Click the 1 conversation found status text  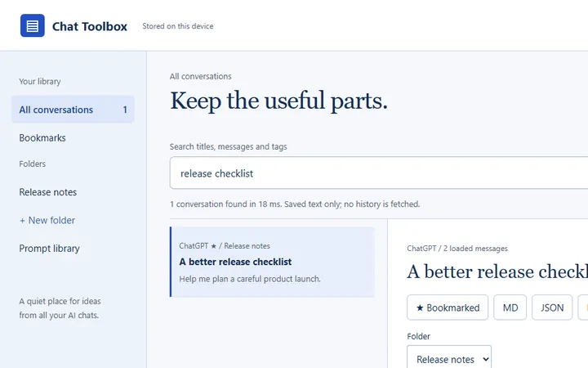click(294, 204)
